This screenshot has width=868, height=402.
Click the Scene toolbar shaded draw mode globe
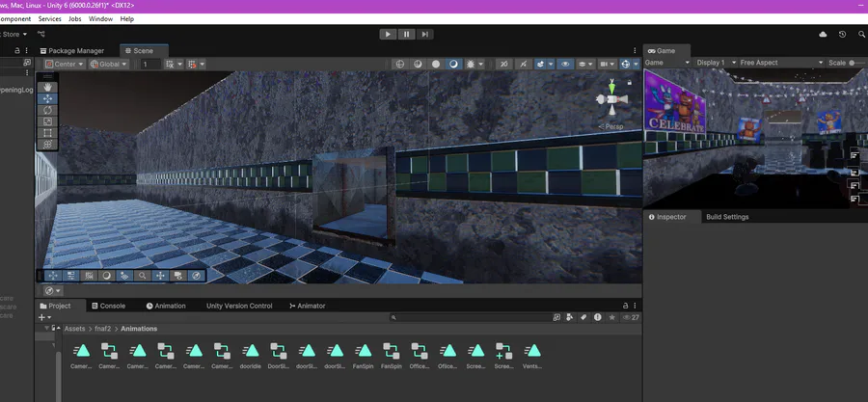[x=399, y=65]
